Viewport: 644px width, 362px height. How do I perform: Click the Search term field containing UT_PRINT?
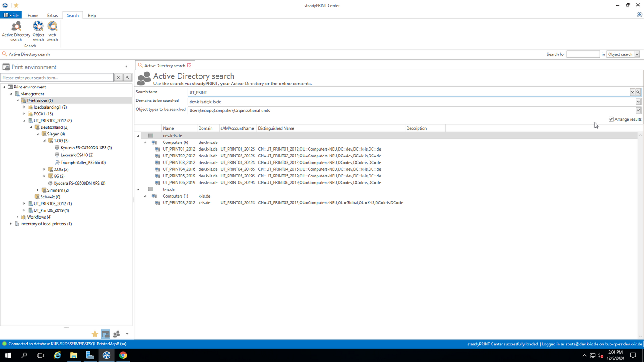click(x=409, y=92)
